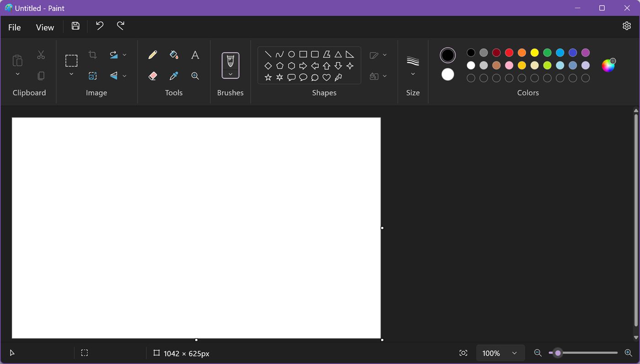The image size is (640, 364).
Task: Open the Edit colors wheel
Action: point(608,65)
